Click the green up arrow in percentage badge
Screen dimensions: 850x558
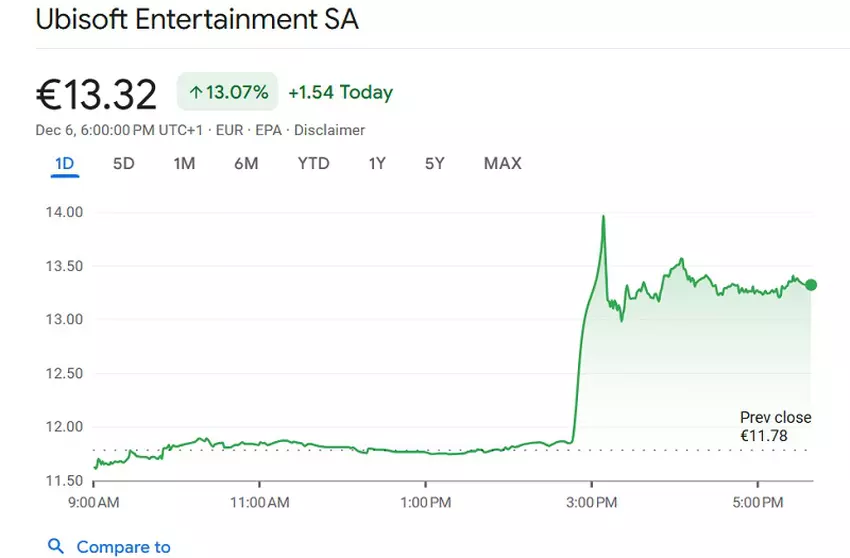pyautogui.click(x=195, y=93)
